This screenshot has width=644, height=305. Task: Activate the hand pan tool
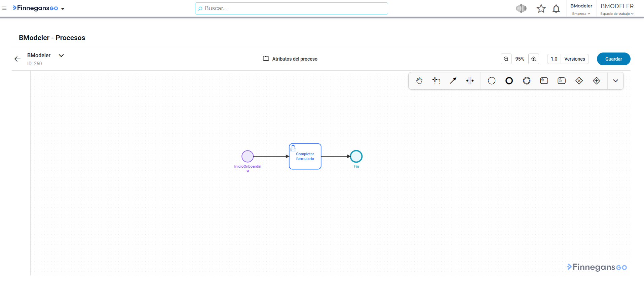(x=419, y=81)
